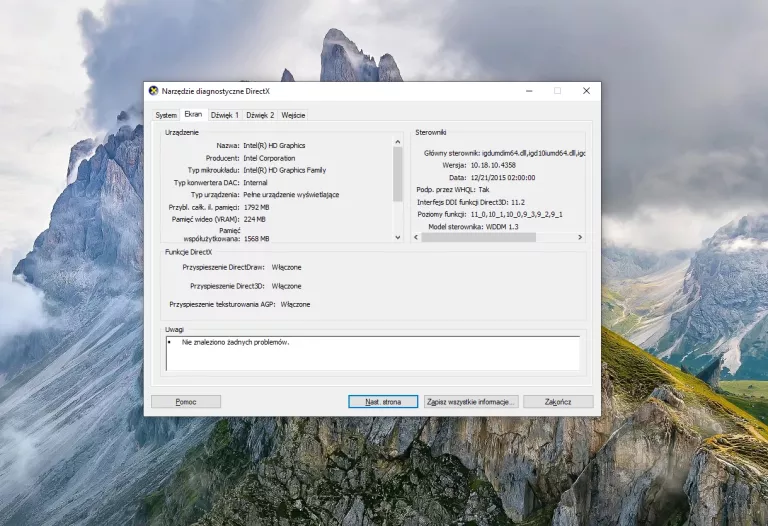768x526 pixels.
Task: Click inside the Uwagi notes box
Action: pos(373,353)
